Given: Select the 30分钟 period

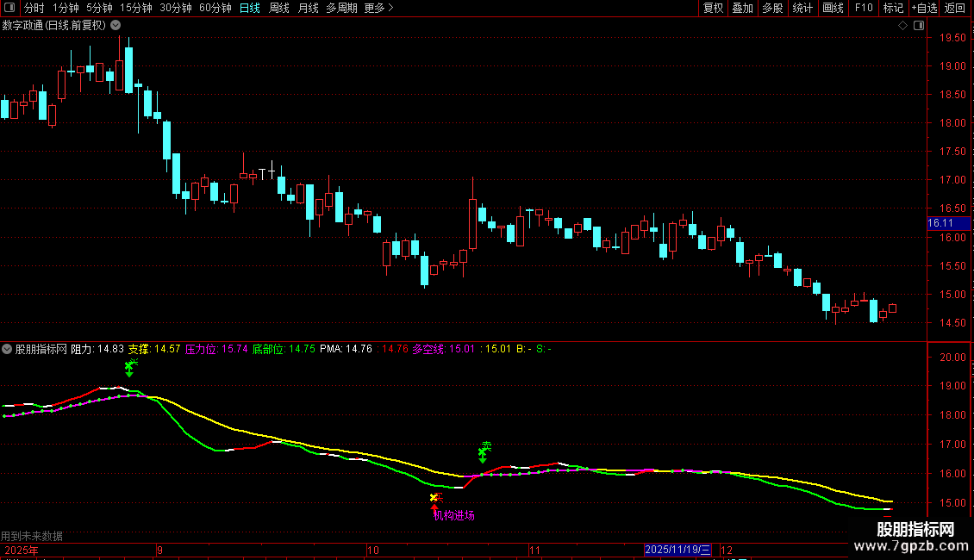Looking at the screenshot, I should 176,8.
